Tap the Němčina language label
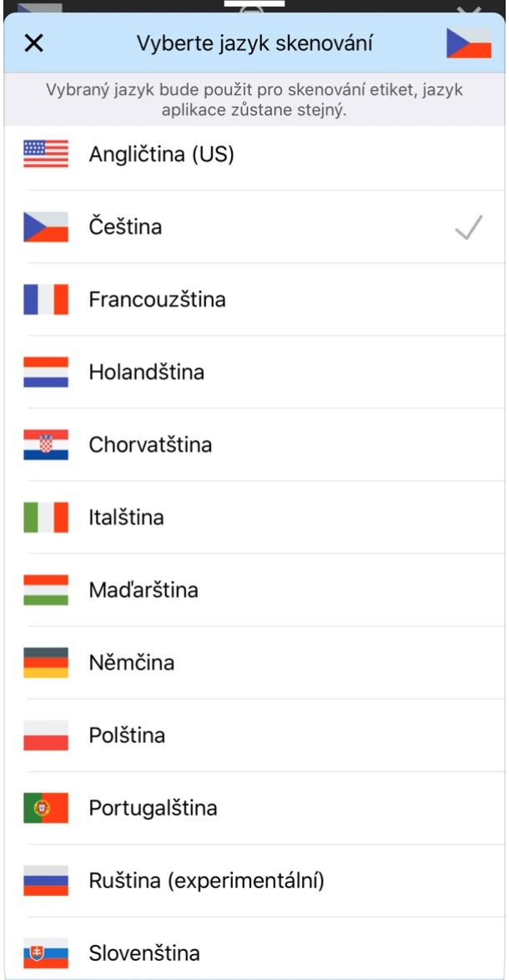This screenshot has width=509, height=980. click(132, 663)
